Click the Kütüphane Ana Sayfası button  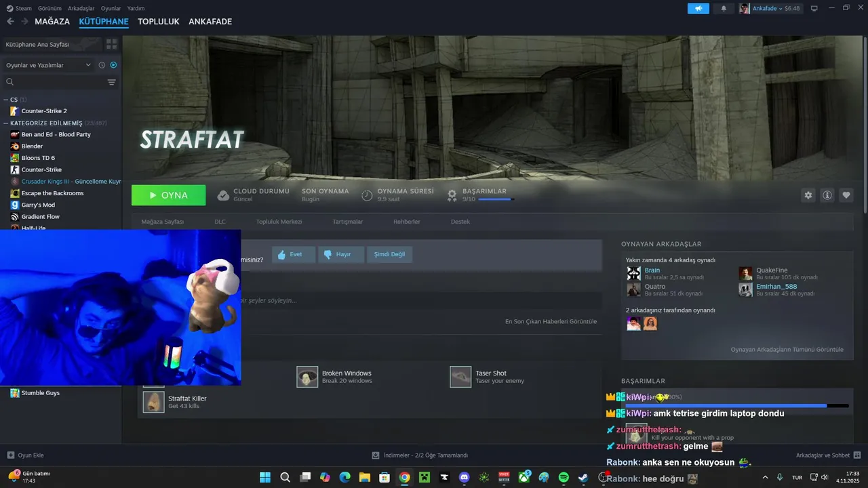click(52, 44)
